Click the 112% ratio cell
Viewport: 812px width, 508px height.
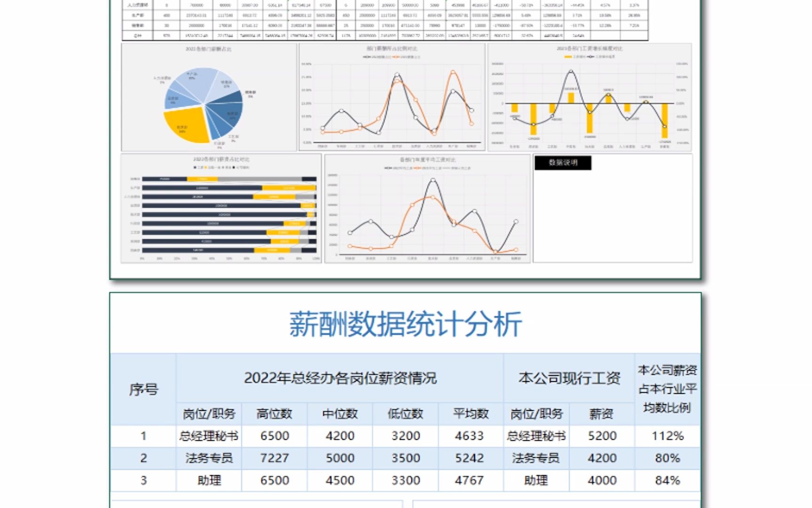(667, 436)
